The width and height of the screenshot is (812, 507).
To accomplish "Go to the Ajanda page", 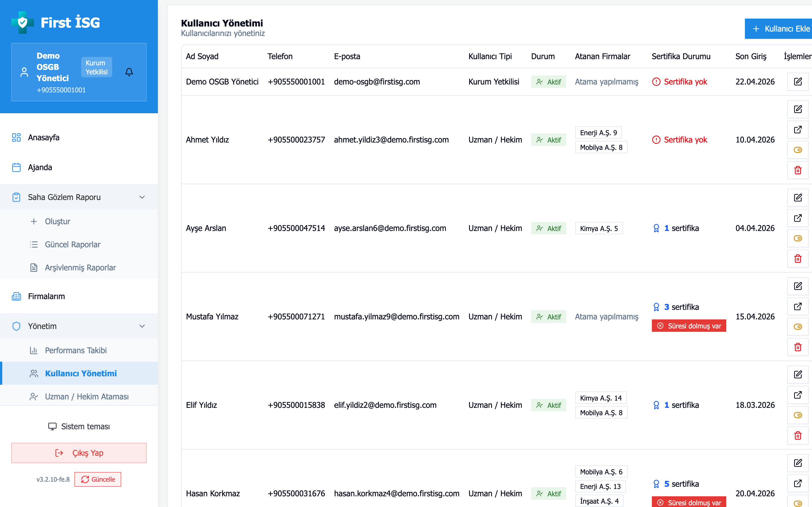I will [x=40, y=167].
